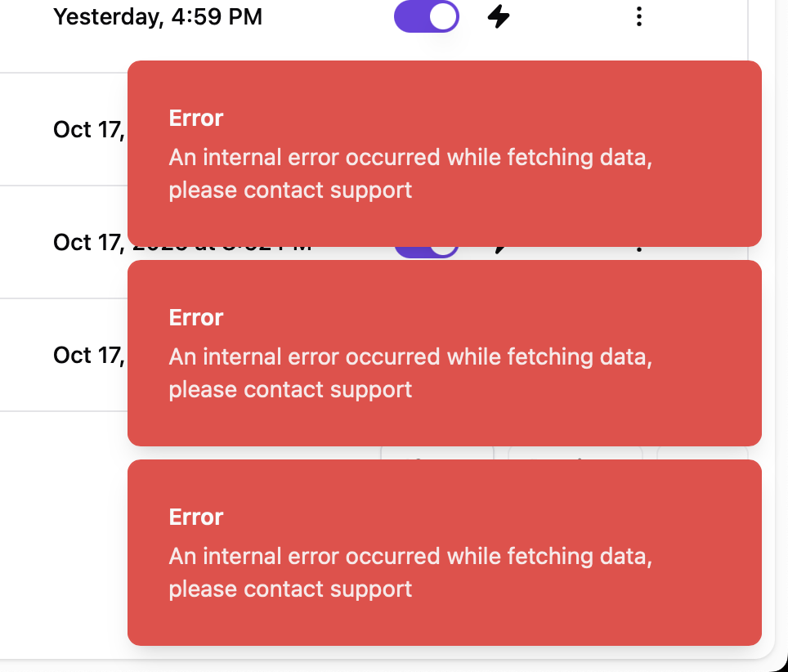Toggle the switch in the Yesterday 4:59 PM row
This screenshot has height=672, width=788.
[426, 16]
